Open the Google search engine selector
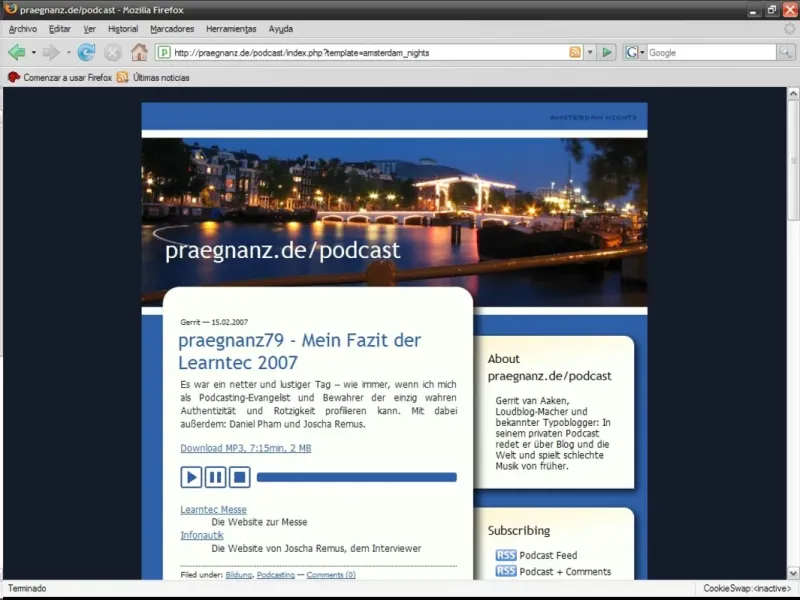Screen dimensions: 800x600 (635, 52)
